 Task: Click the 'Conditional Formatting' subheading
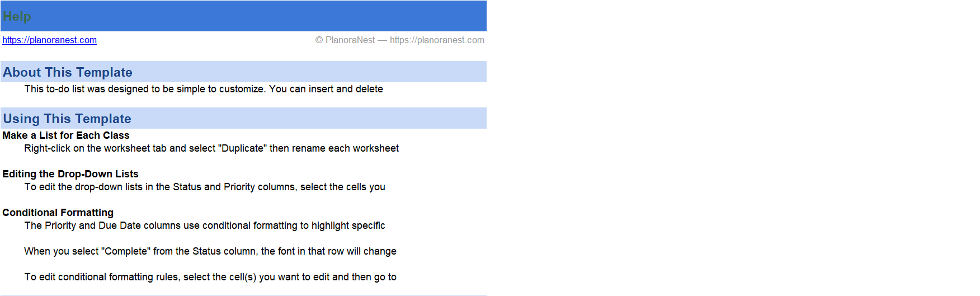[x=58, y=213]
